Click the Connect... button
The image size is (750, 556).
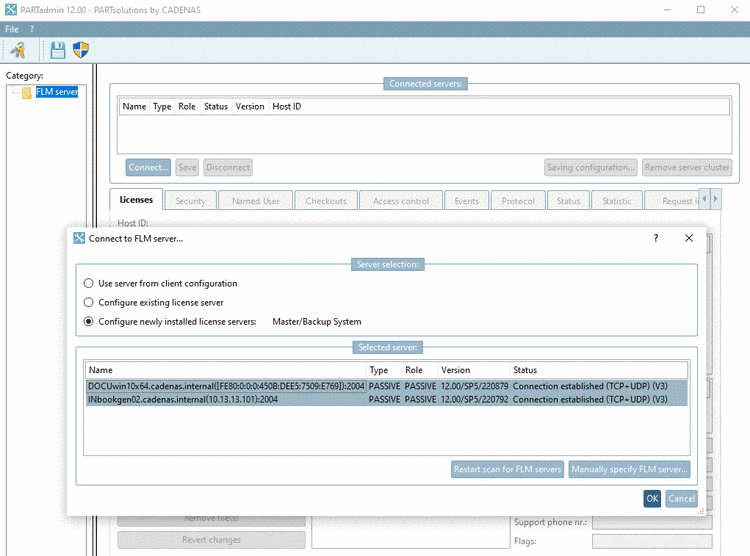pos(148,167)
